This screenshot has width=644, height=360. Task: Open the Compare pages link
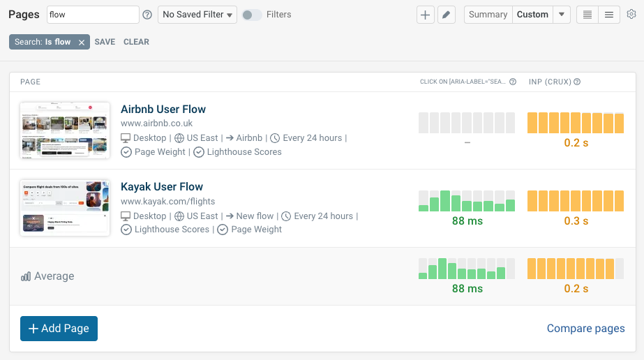pos(585,329)
